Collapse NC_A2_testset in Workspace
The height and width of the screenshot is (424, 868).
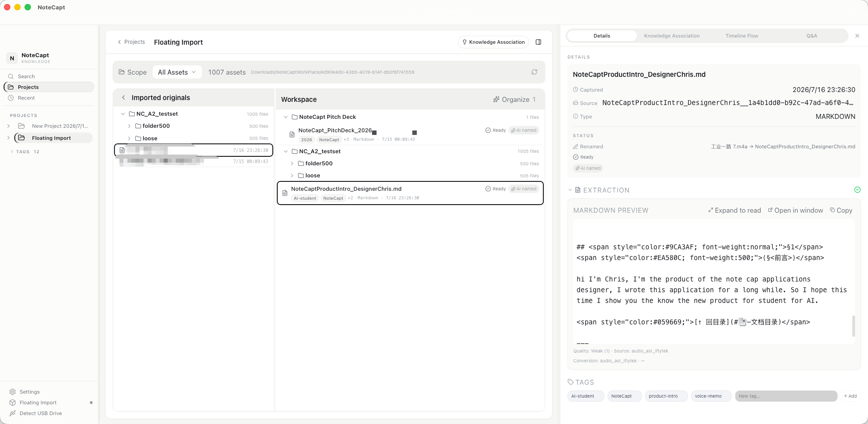tap(286, 151)
